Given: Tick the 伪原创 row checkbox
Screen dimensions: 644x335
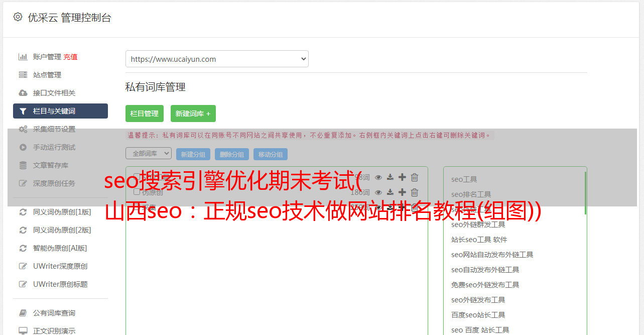Looking at the screenshot, I should coord(137,191).
